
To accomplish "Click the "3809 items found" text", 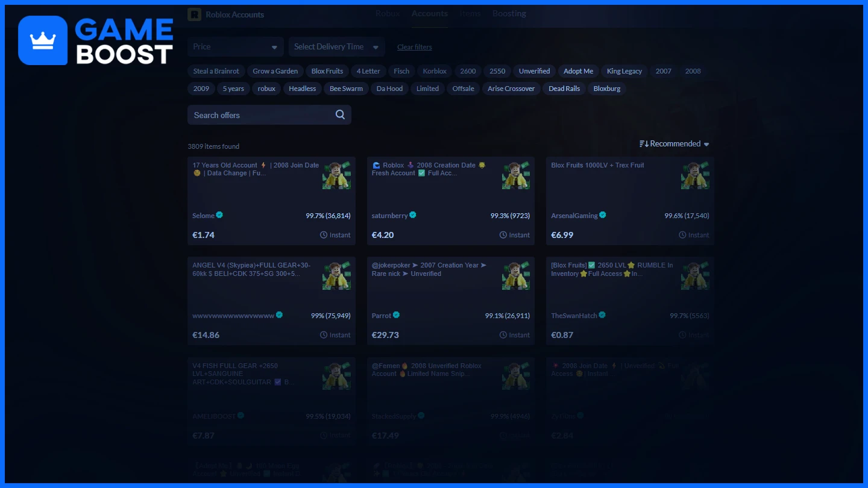I will pyautogui.click(x=213, y=146).
